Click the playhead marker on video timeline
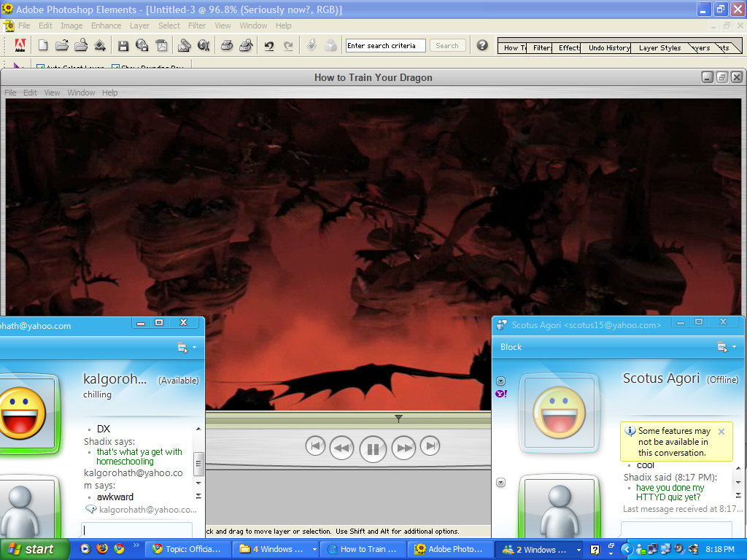This screenshot has height=560, width=747. coord(398,419)
